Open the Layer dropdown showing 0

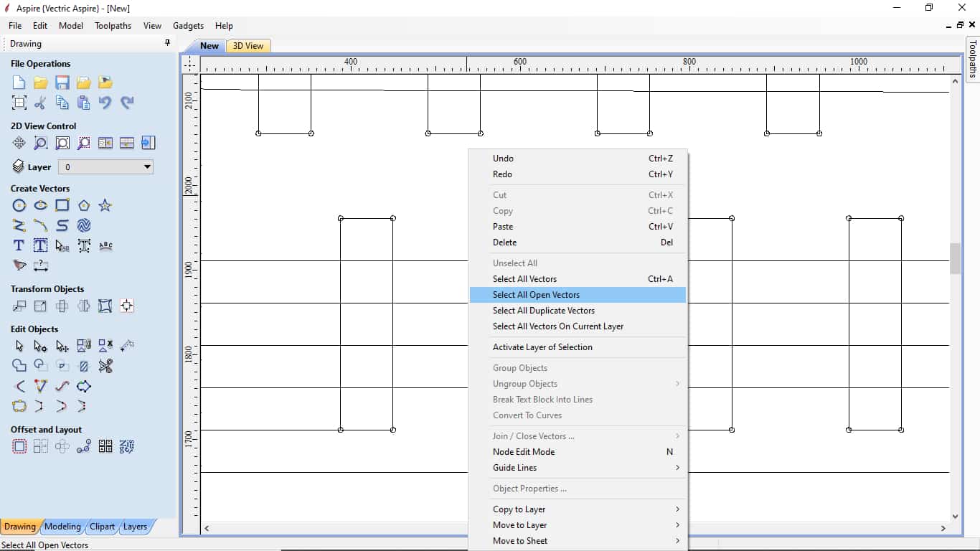pos(105,167)
